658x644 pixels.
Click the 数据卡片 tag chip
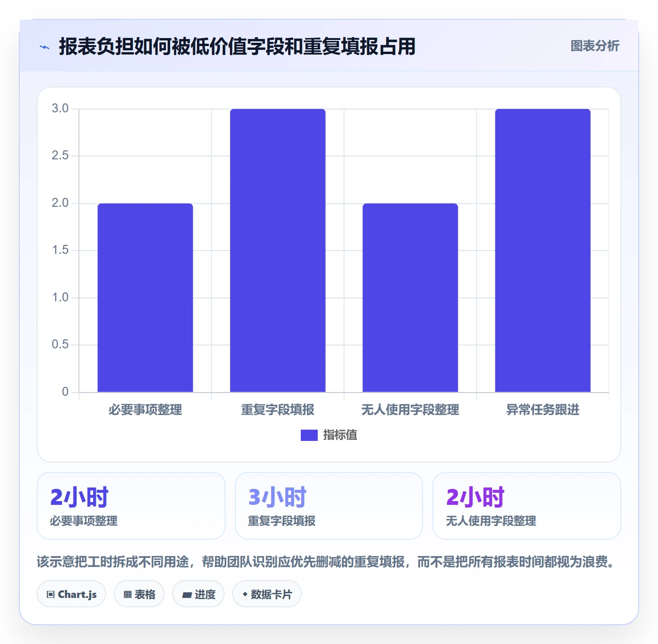click(x=267, y=594)
